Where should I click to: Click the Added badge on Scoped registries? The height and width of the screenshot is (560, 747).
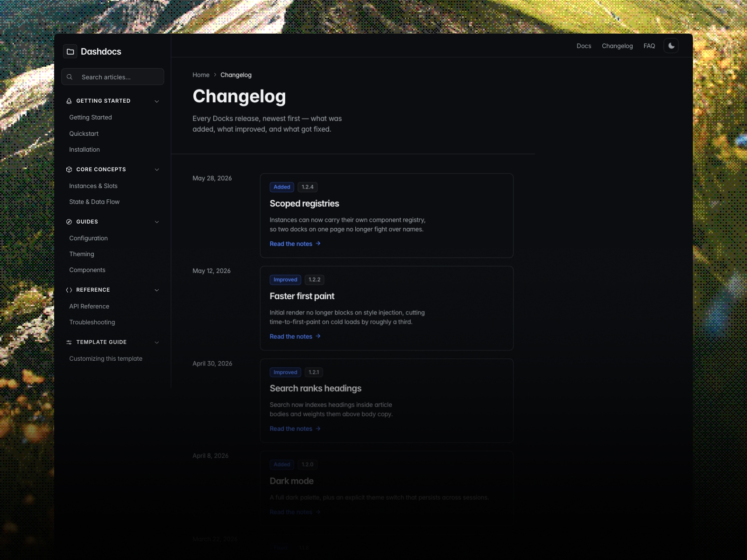click(x=282, y=187)
